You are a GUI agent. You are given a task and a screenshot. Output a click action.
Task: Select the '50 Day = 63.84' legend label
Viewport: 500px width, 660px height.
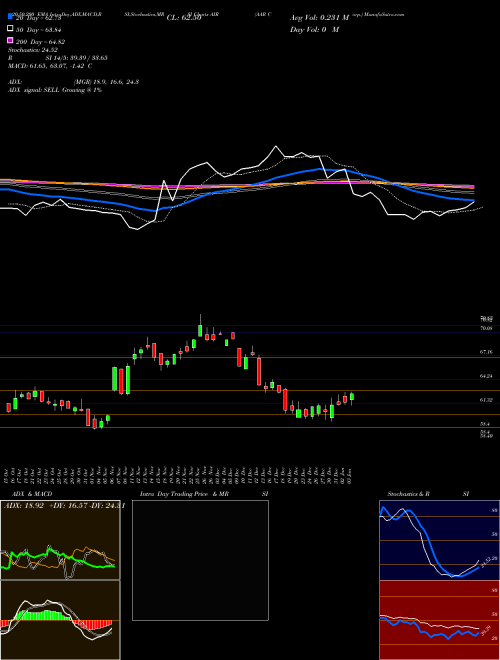[x=39, y=30]
